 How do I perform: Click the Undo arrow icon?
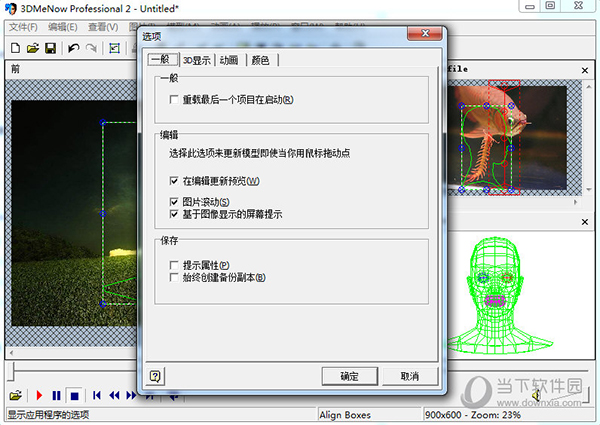tap(73, 48)
